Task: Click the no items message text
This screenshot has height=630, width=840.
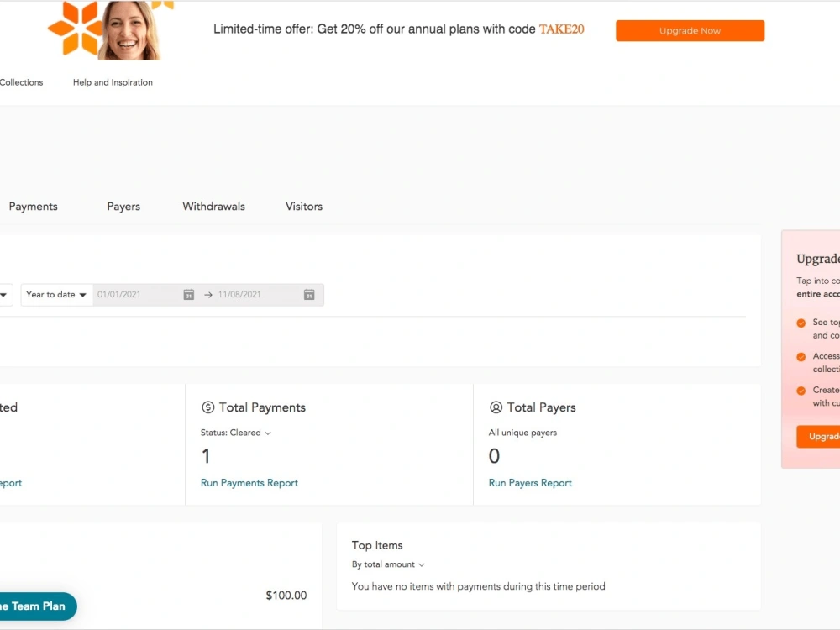Action: pos(479,586)
